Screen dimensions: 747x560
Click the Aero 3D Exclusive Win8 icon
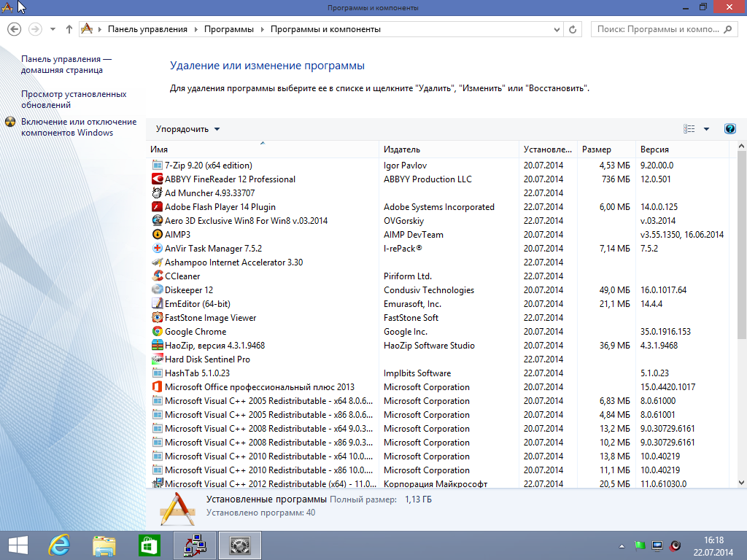click(158, 220)
